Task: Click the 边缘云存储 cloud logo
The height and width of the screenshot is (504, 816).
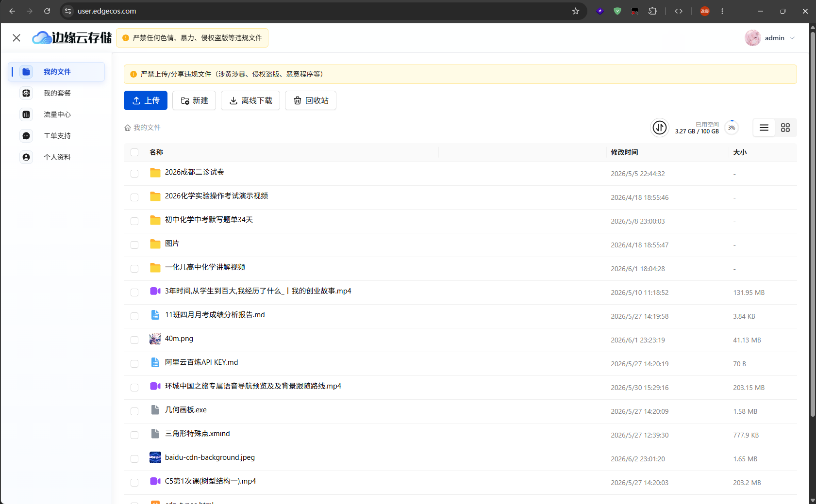Action: [x=72, y=38]
